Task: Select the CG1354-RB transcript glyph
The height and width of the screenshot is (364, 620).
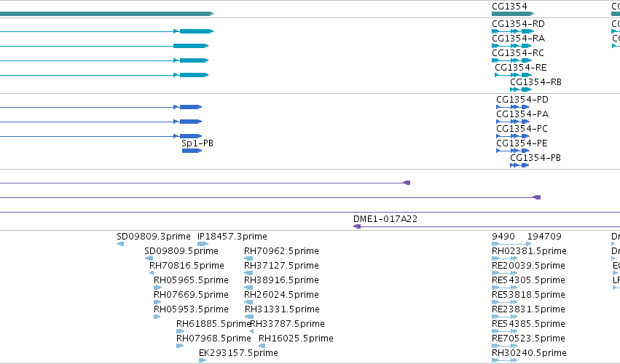Action: (521, 90)
